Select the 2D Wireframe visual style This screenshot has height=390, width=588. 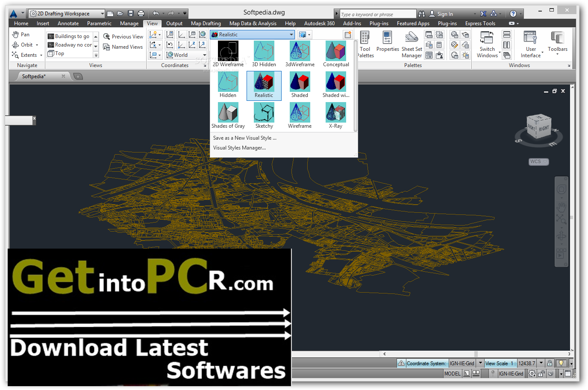[x=228, y=54]
